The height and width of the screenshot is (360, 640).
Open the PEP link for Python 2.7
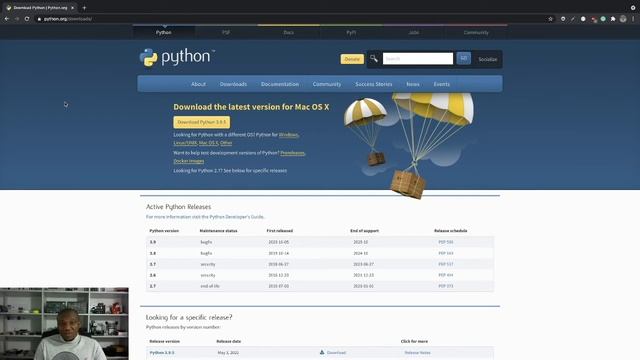446,286
